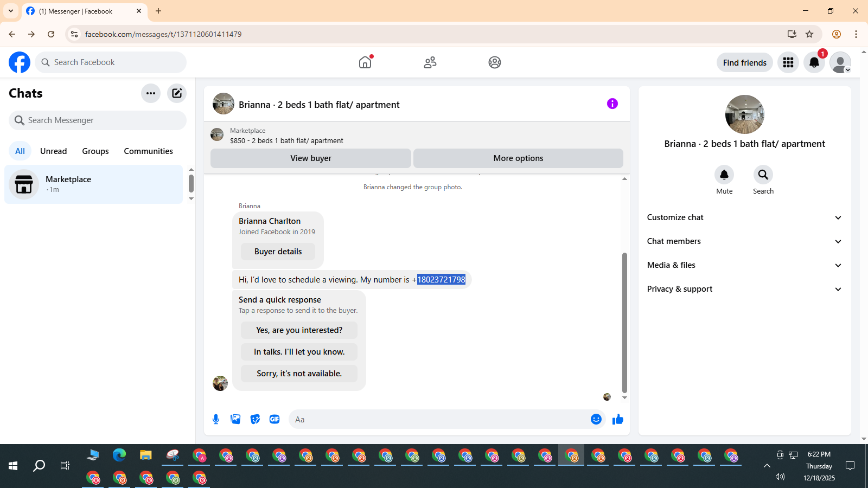The height and width of the screenshot is (488, 868).
Task: Open a new browser tab
Action: click(158, 11)
